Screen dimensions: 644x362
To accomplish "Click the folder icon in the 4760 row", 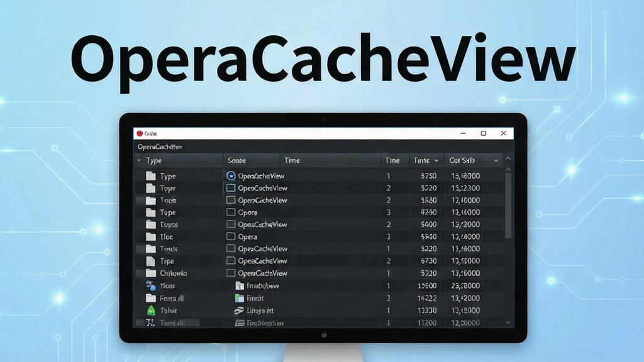I will 151,212.
